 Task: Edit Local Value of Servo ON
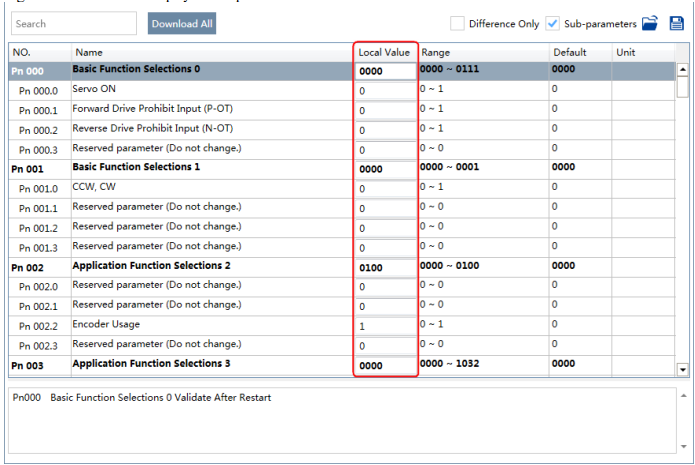coord(385,91)
